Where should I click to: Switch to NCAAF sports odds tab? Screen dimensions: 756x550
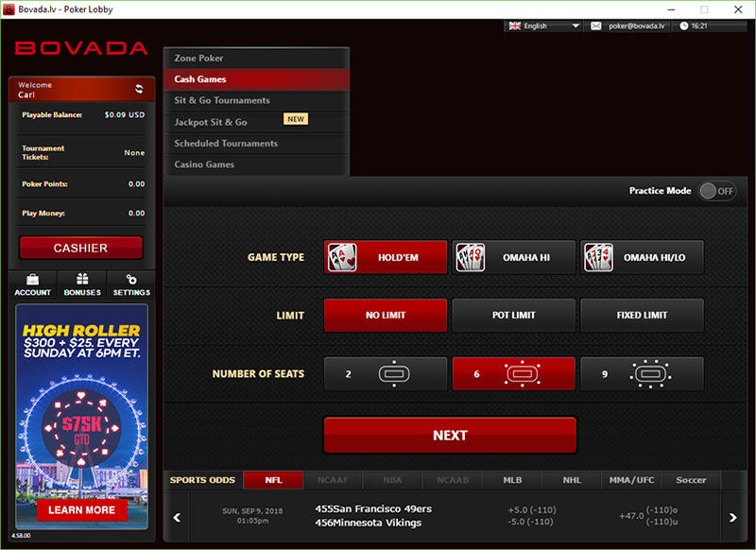point(333,480)
